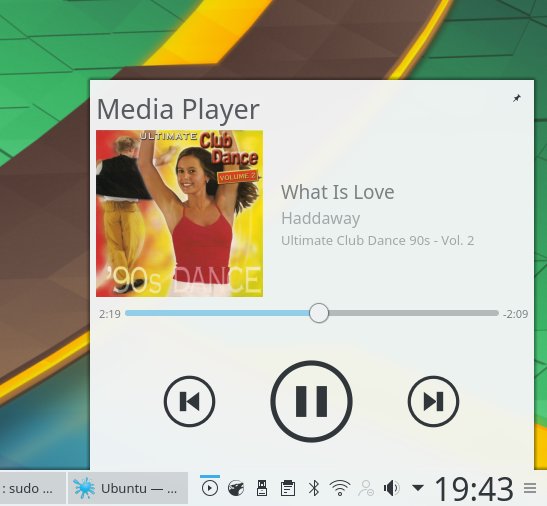Click album name Ultimate Club Dance 90s - Vol. 2

tap(377, 240)
